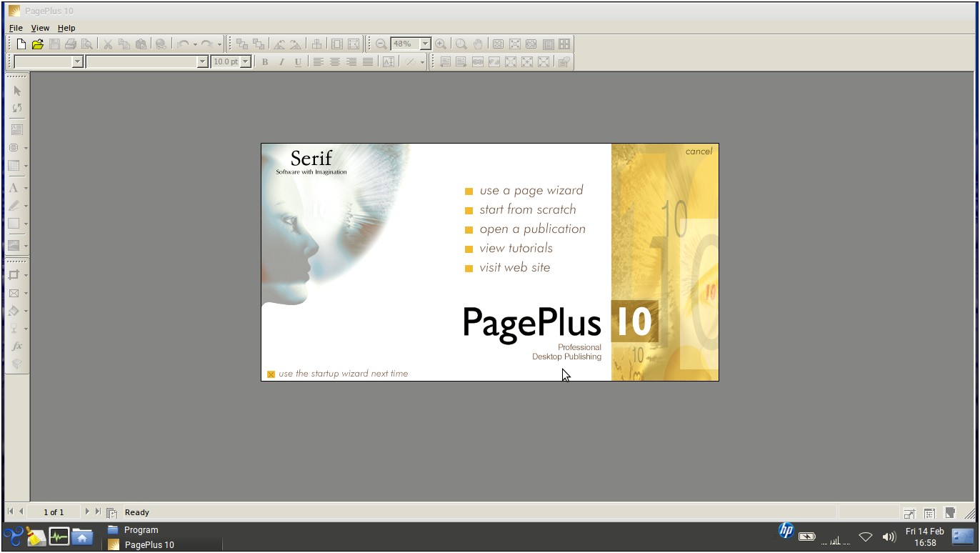Click the Program taskbar entry
The height and width of the screenshot is (553, 980).
coord(134,530)
